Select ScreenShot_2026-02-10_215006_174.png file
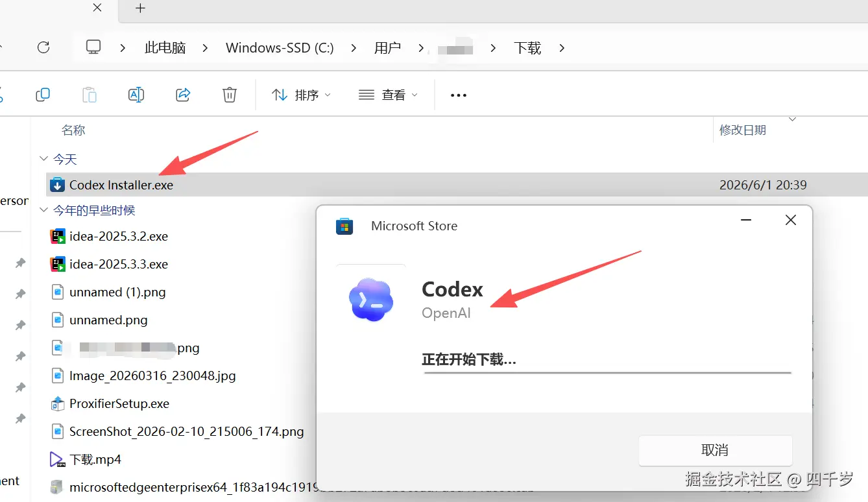The height and width of the screenshot is (502, 868). point(187,431)
